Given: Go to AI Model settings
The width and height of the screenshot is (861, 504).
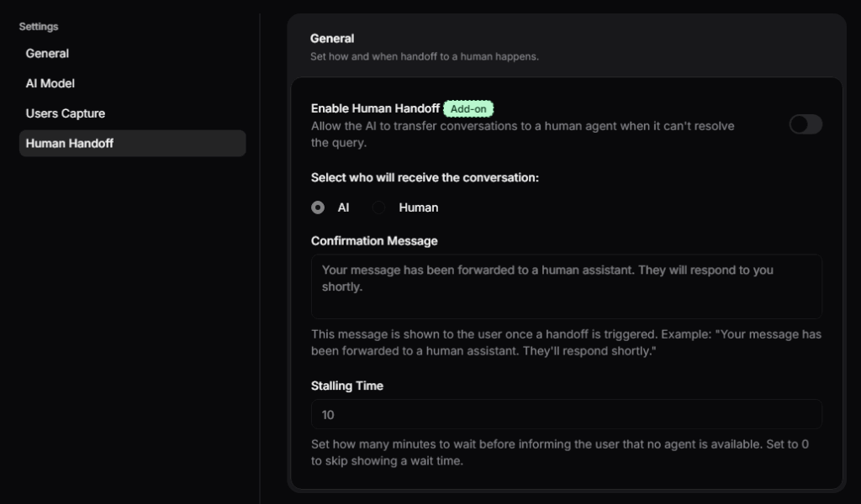Looking at the screenshot, I should (x=50, y=84).
